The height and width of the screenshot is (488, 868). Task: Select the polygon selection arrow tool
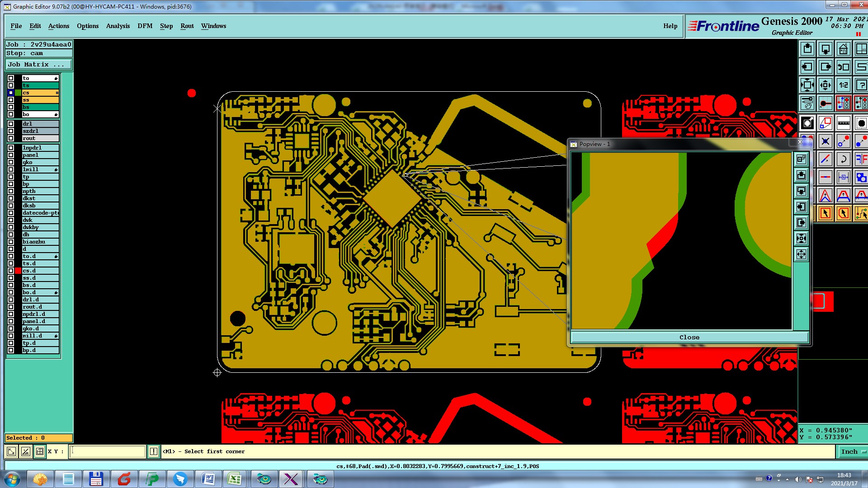pyautogui.click(x=843, y=213)
